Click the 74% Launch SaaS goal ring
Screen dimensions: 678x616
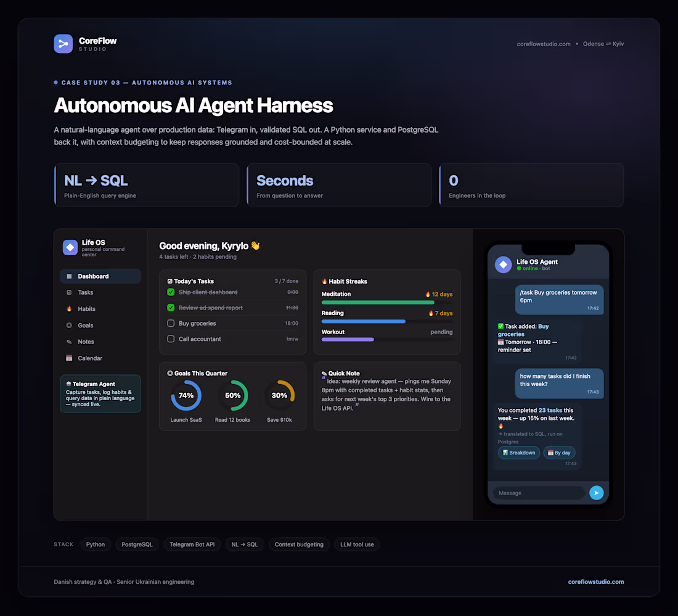(186, 395)
